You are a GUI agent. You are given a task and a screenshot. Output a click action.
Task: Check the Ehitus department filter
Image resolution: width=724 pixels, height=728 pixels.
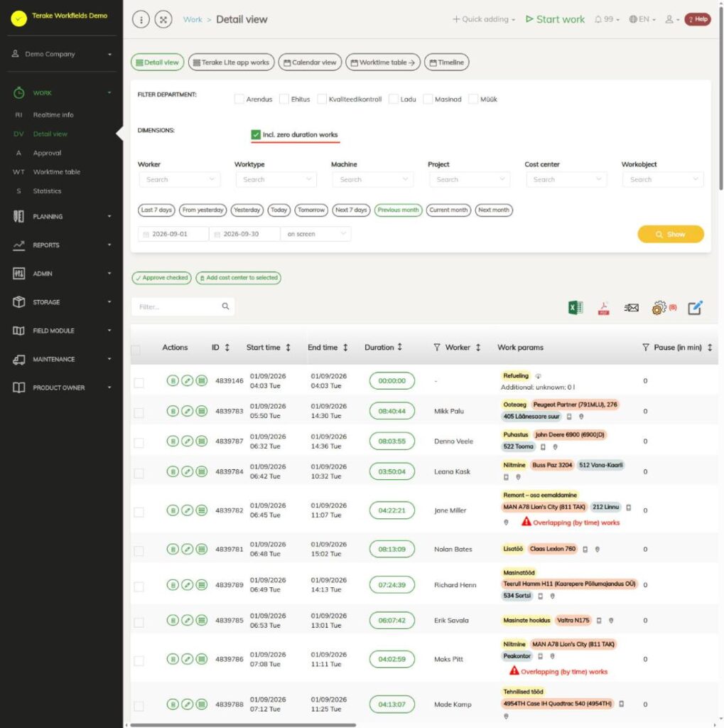(284, 99)
